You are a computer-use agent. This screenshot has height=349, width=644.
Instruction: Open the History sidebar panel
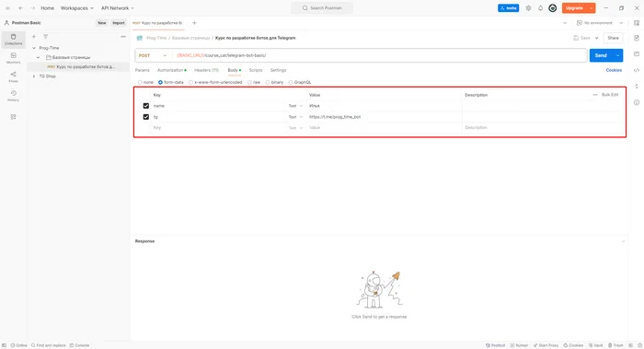[13, 96]
